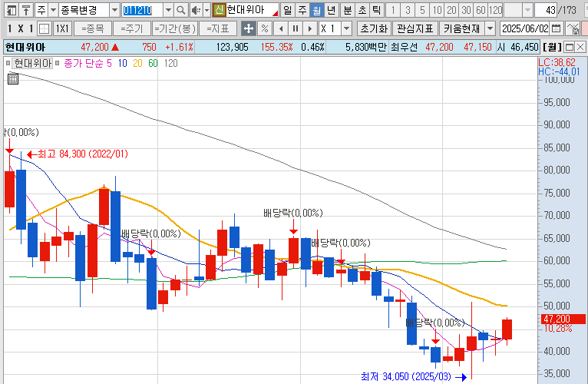This screenshot has height=384, width=588.
Task: Click the magnifier stock search icon
Action: tap(180, 10)
